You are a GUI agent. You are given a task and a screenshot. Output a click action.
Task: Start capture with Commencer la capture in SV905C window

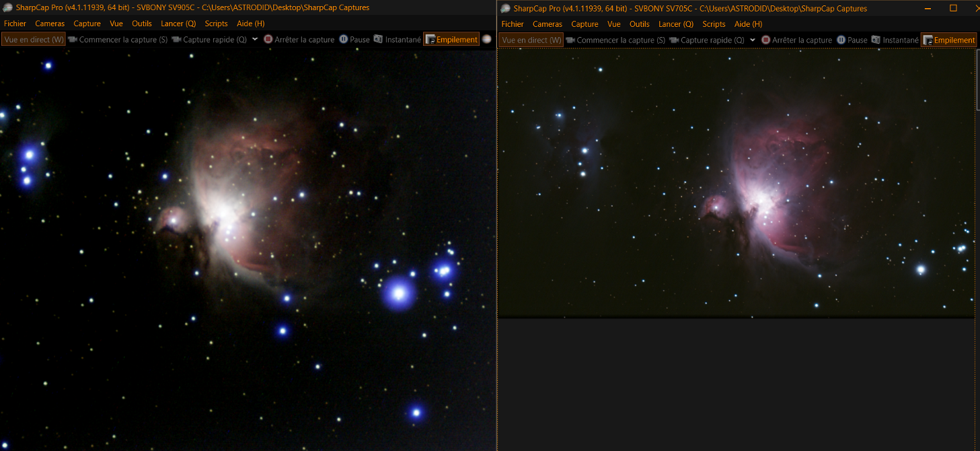pos(118,40)
